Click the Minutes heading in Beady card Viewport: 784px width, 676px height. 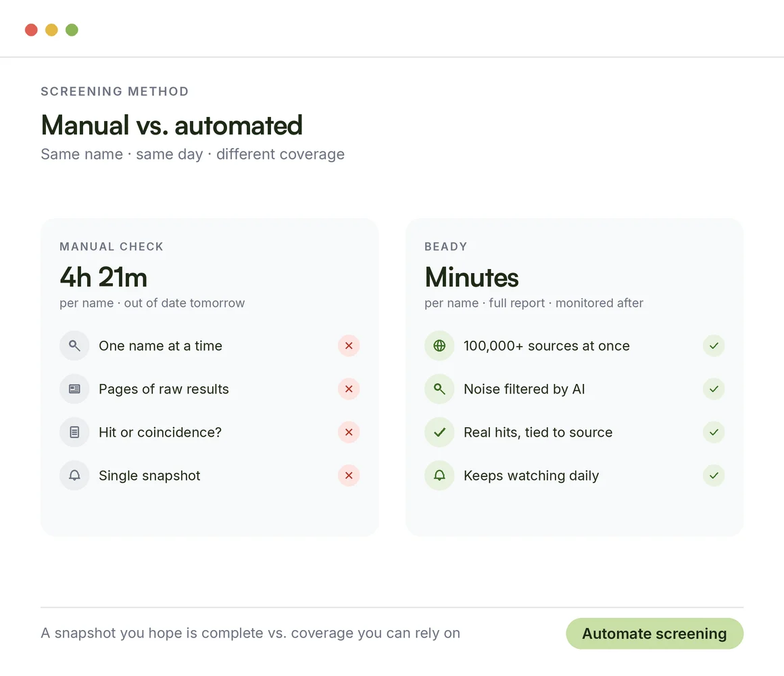pos(472,277)
